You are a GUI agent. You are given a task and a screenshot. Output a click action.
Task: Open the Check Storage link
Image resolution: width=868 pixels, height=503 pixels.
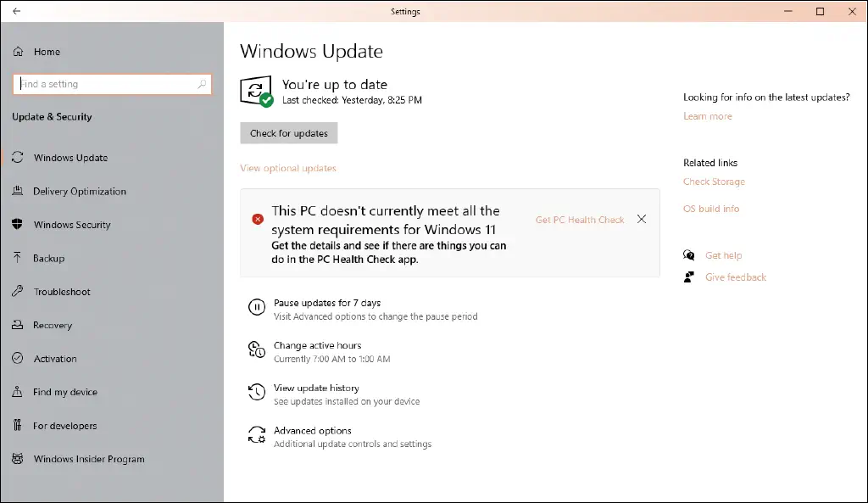(x=714, y=182)
